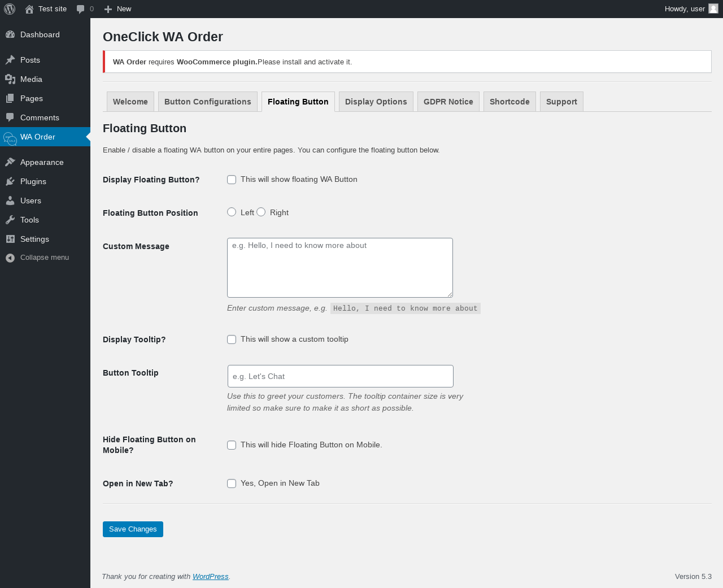Click the Pages icon in sidebar
The width and height of the screenshot is (723, 588).
[10, 98]
